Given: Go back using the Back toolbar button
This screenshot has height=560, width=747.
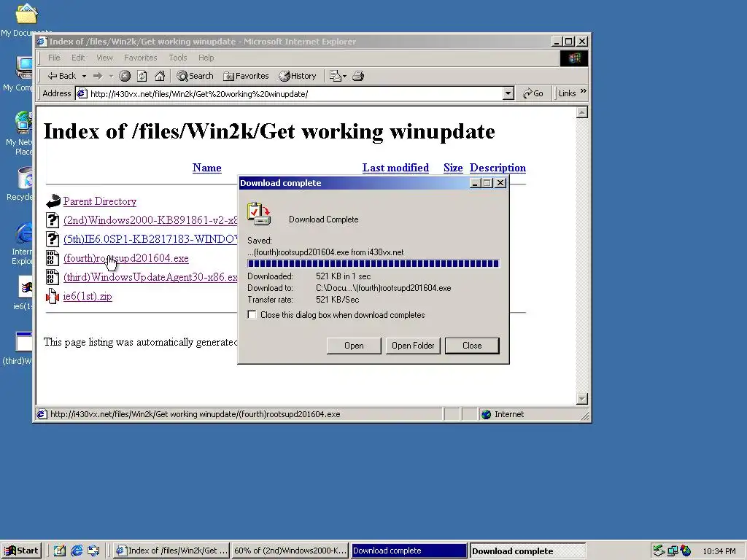Looking at the screenshot, I should 61,76.
